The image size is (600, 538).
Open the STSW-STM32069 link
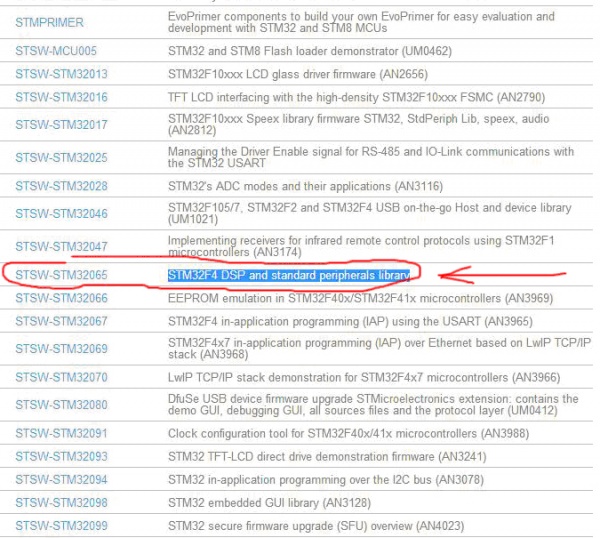tap(61, 349)
